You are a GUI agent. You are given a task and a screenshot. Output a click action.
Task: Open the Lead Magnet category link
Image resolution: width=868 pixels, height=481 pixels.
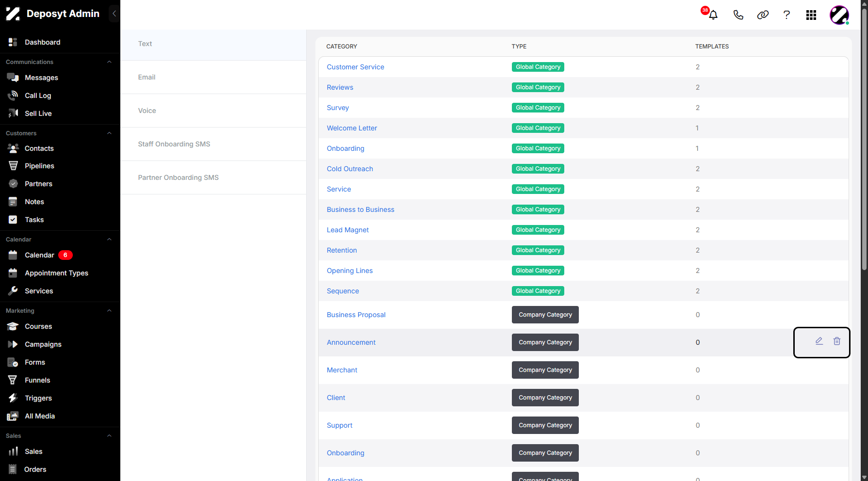[348, 230]
